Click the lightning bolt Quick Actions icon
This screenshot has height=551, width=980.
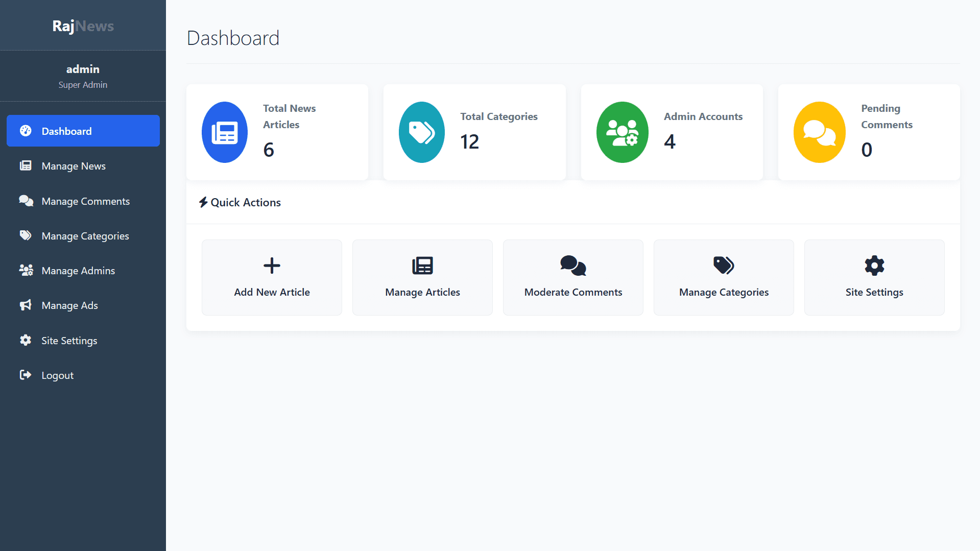coord(203,202)
